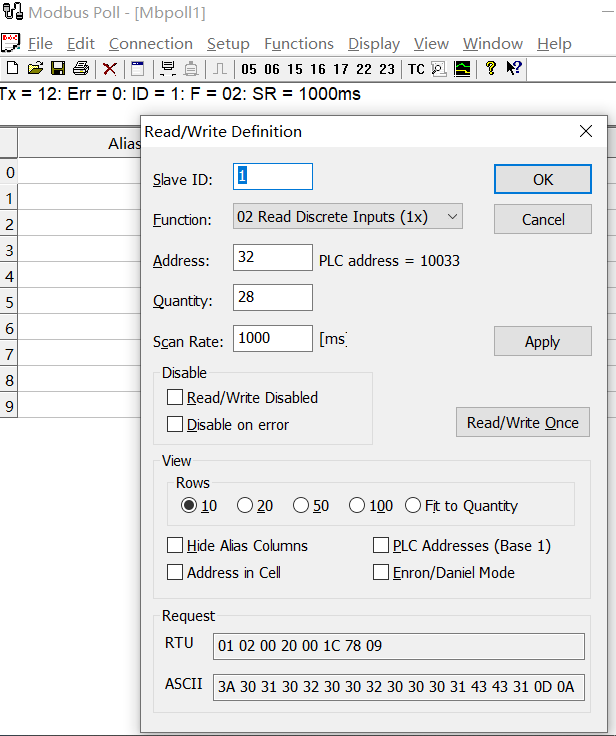Toggle PLC Addresses (Base 1) checkbox
Screen dimensions: 616x736
click(381, 546)
